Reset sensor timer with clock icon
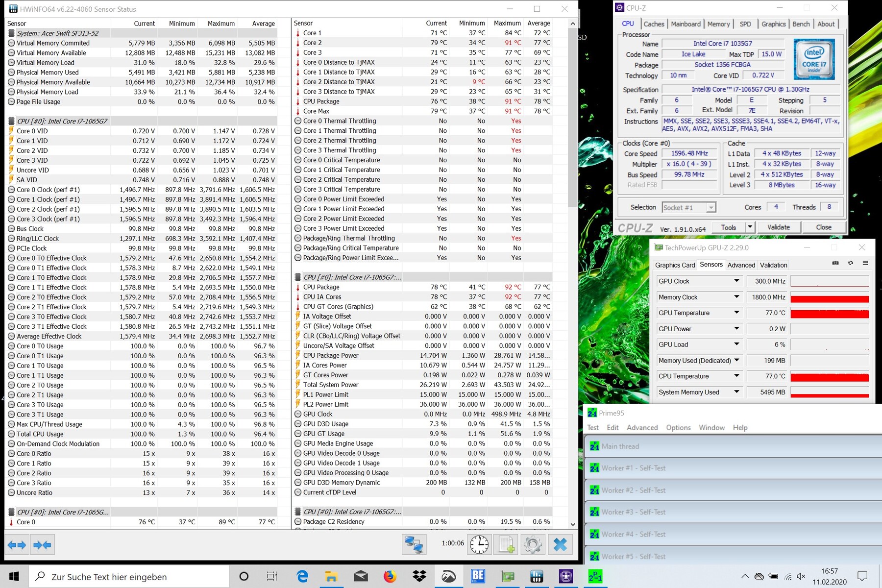The image size is (882, 588). (x=479, y=544)
